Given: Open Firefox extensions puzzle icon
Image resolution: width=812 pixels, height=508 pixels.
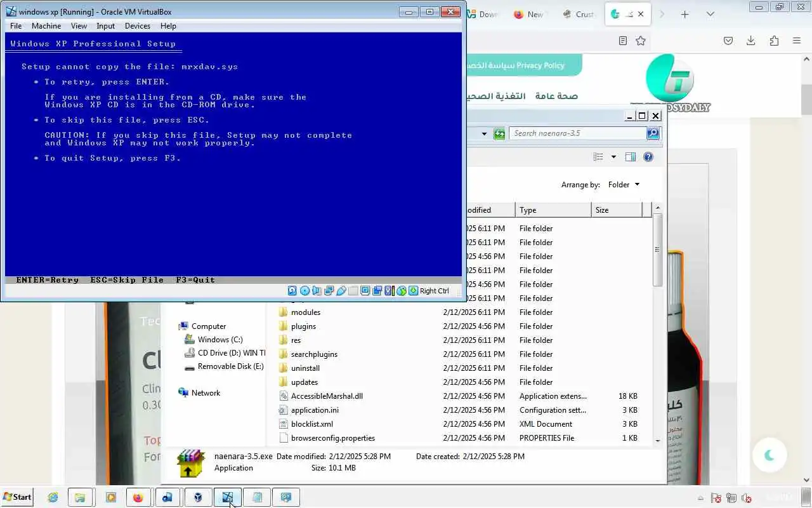Looking at the screenshot, I should 774,41.
